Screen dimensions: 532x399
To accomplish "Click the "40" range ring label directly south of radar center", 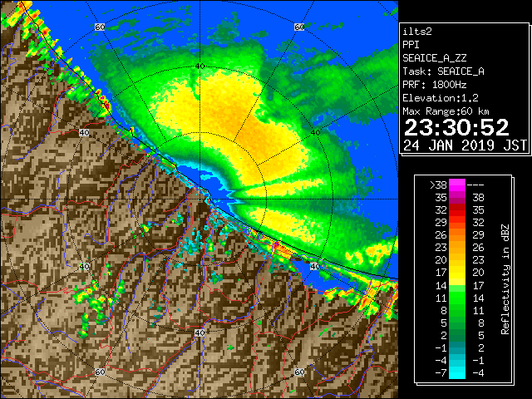I will coord(199,332).
